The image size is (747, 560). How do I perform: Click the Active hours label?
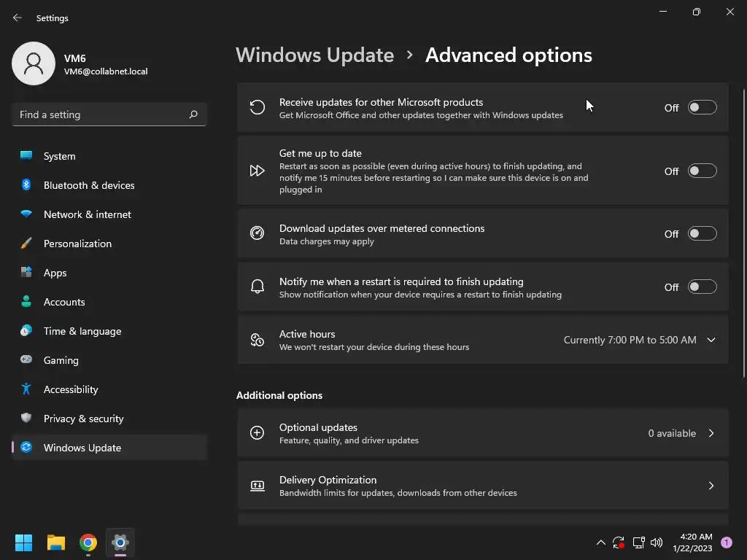click(307, 334)
